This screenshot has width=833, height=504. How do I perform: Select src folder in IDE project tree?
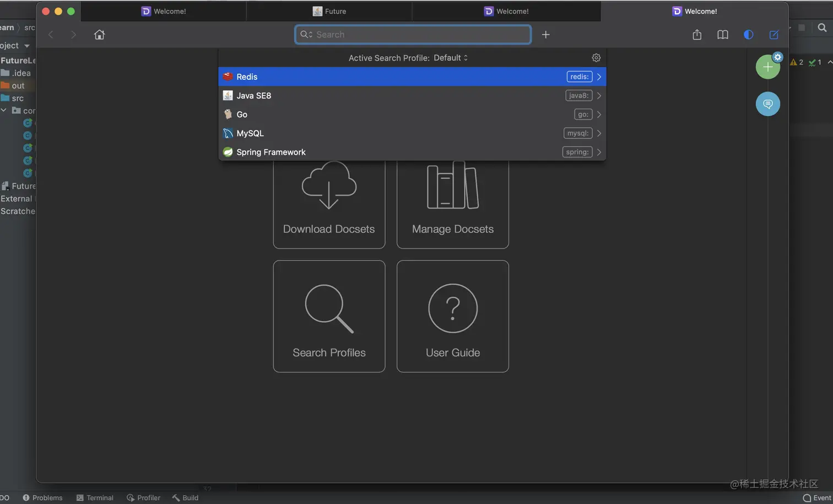coord(13,99)
